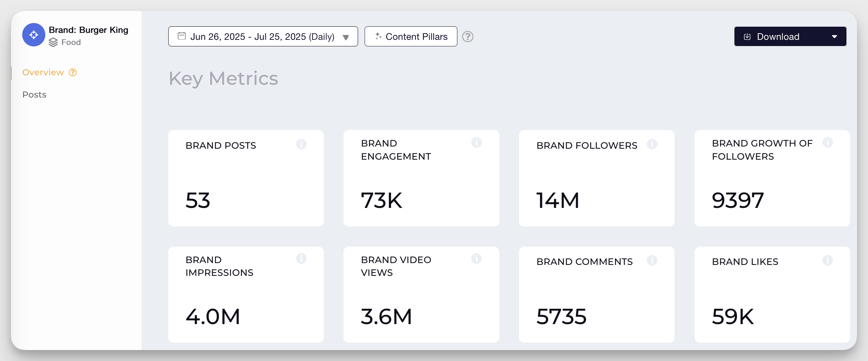View info about Brand Likes metric
This screenshot has height=361, width=868.
pos(827,260)
